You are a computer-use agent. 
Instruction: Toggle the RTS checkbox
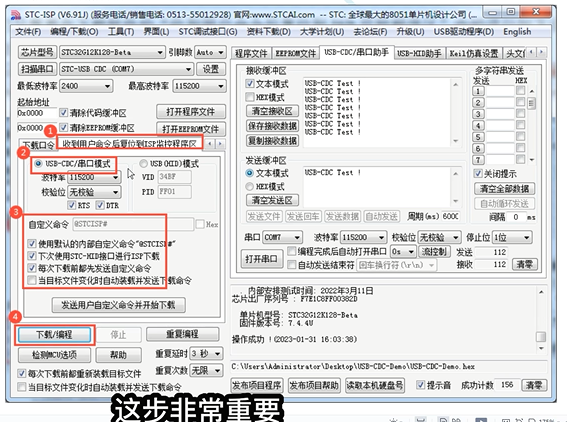pyautogui.click(x=71, y=205)
